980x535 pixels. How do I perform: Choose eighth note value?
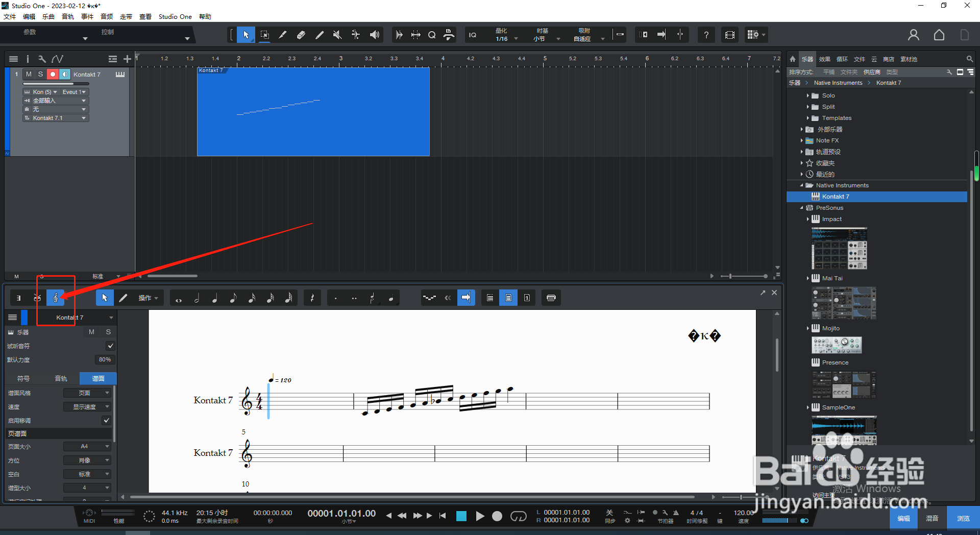[233, 298]
